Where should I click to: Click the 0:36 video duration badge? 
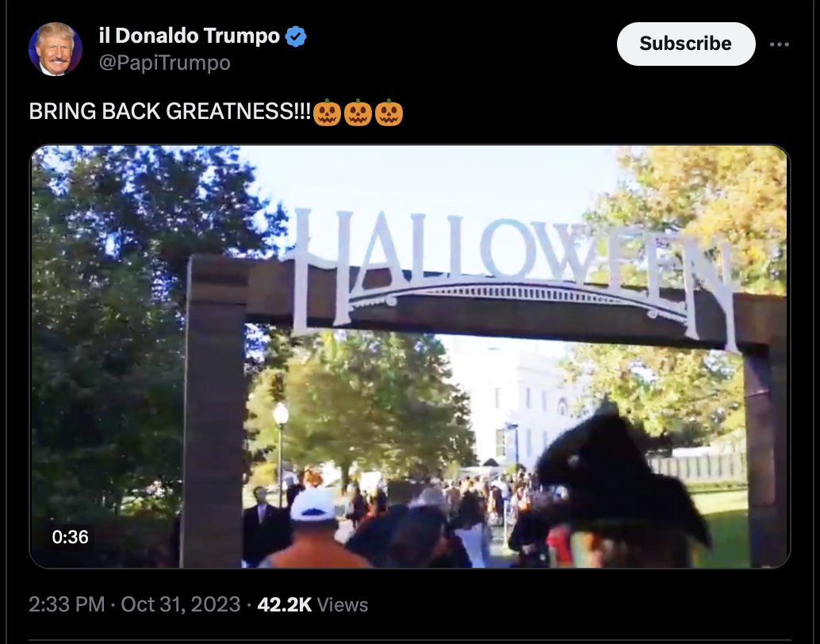click(70, 537)
